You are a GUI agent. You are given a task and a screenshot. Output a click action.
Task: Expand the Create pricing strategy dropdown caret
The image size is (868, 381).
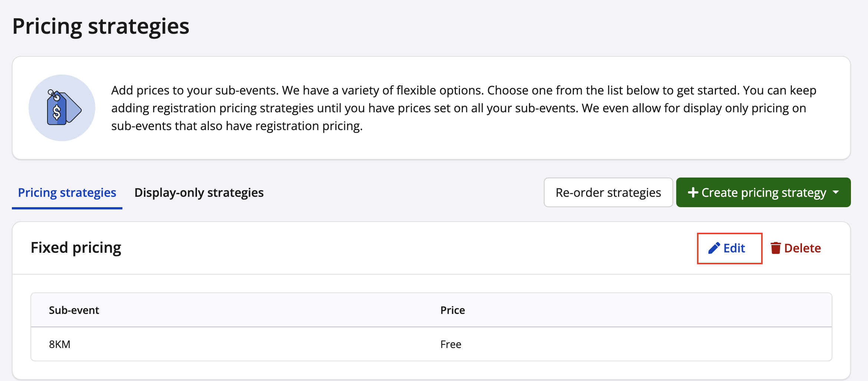[836, 192]
